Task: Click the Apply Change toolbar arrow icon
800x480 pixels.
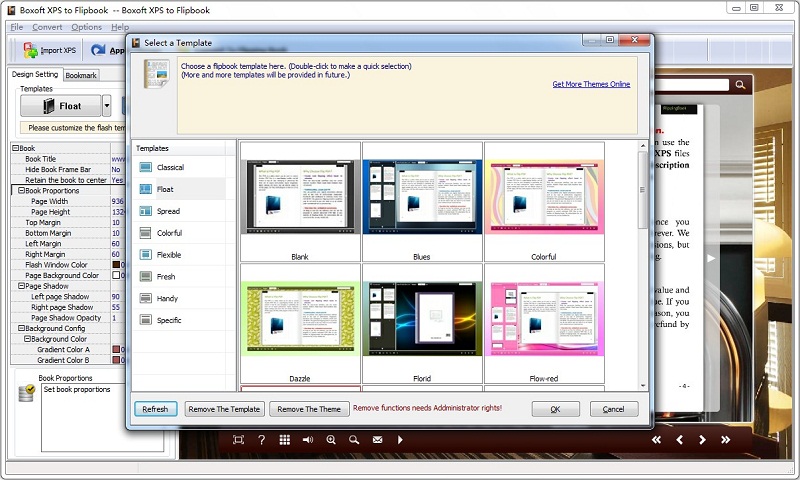Action: click(x=98, y=49)
